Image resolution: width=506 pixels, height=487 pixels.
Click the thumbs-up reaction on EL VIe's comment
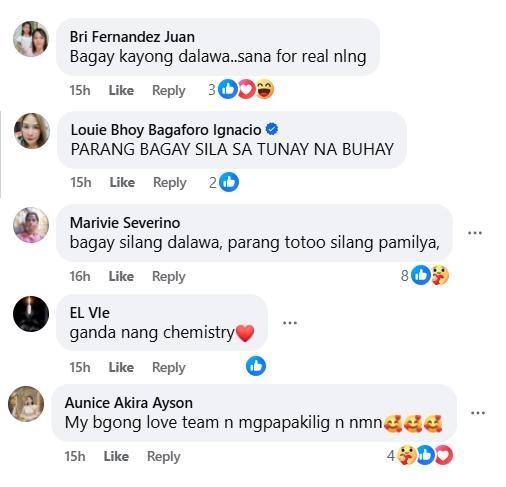tap(256, 366)
